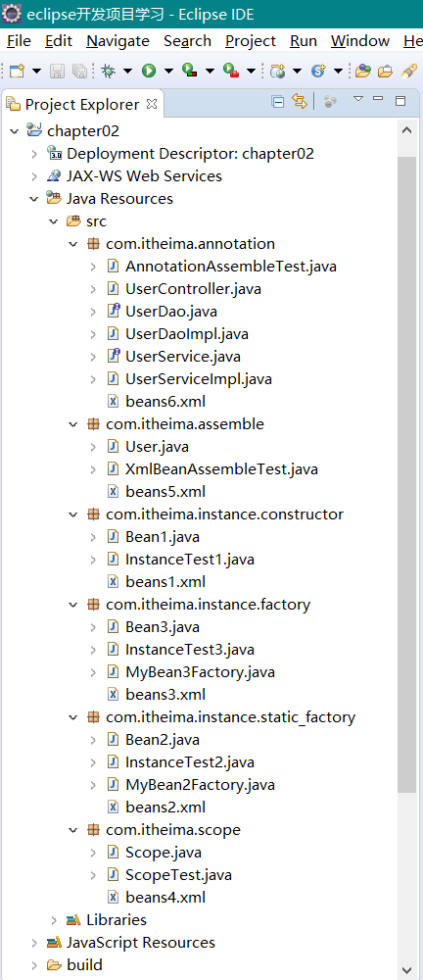423x980 pixels.
Task: Select com.itheima.instance.static_factory package
Action: (230, 717)
